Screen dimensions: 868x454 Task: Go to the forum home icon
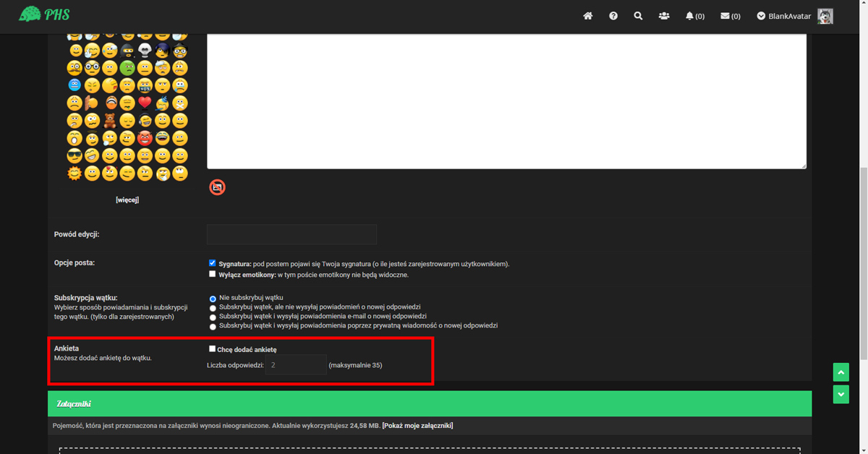click(588, 16)
